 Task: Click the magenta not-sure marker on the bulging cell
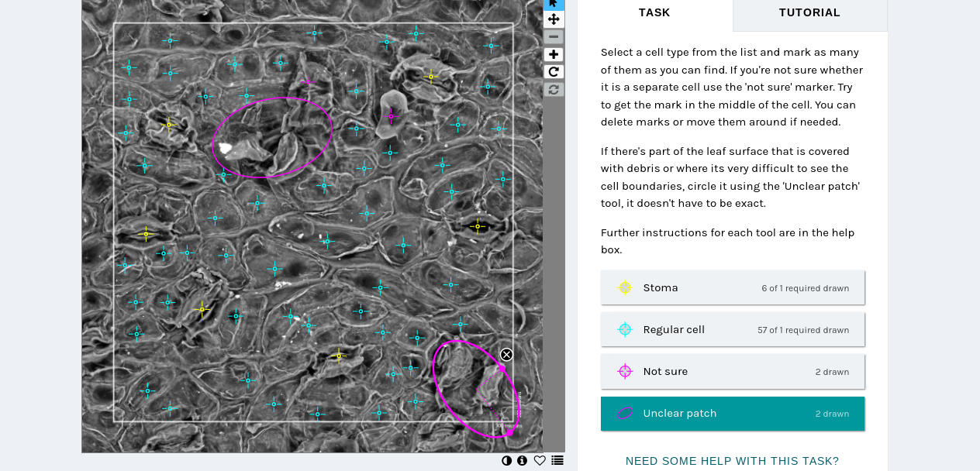point(391,117)
